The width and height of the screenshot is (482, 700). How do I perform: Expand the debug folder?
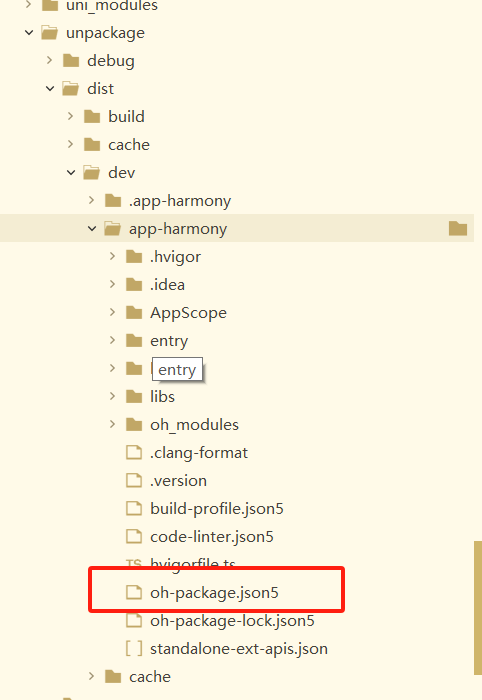[50, 60]
